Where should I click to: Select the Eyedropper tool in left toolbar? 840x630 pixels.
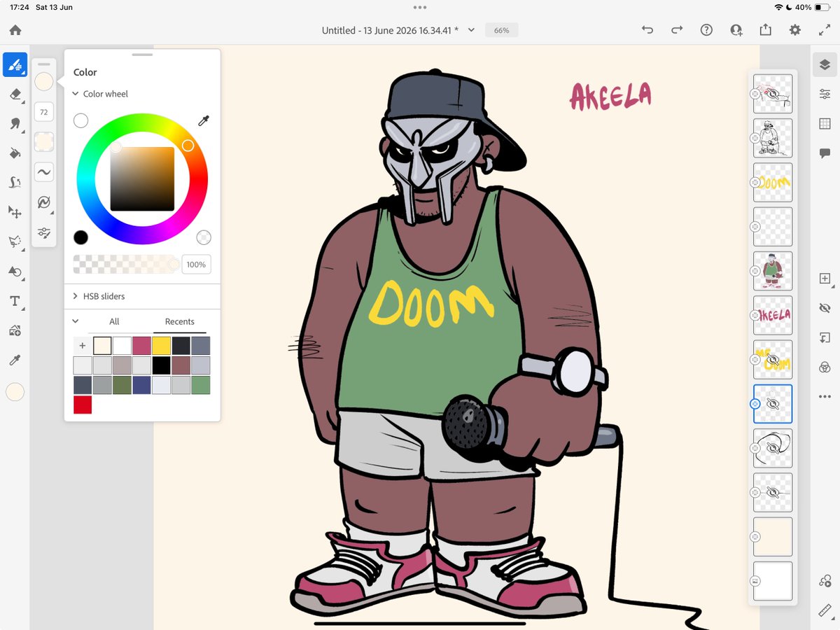click(x=15, y=360)
